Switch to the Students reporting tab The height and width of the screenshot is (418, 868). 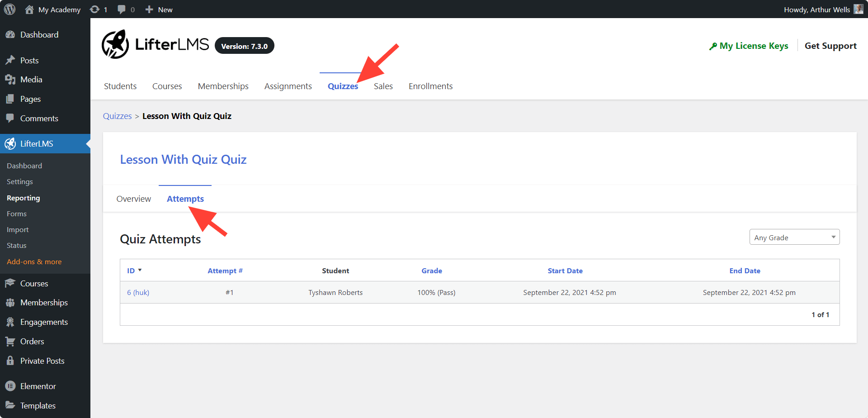tap(120, 86)
